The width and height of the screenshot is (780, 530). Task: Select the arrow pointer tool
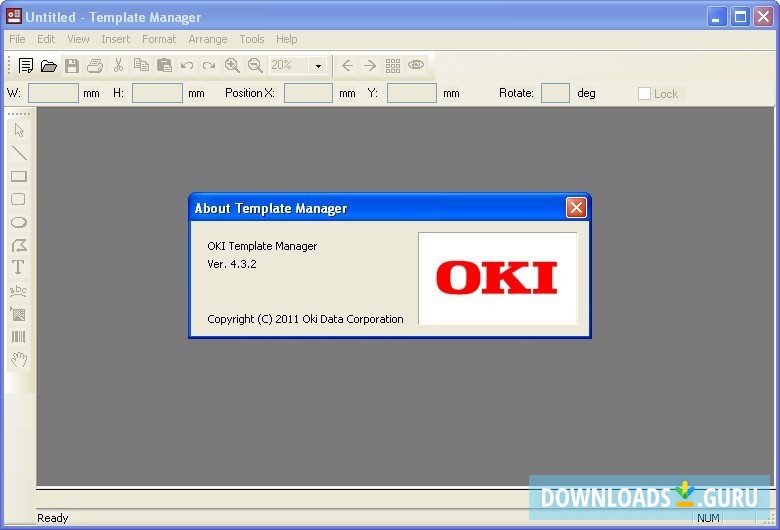(19, 130)
